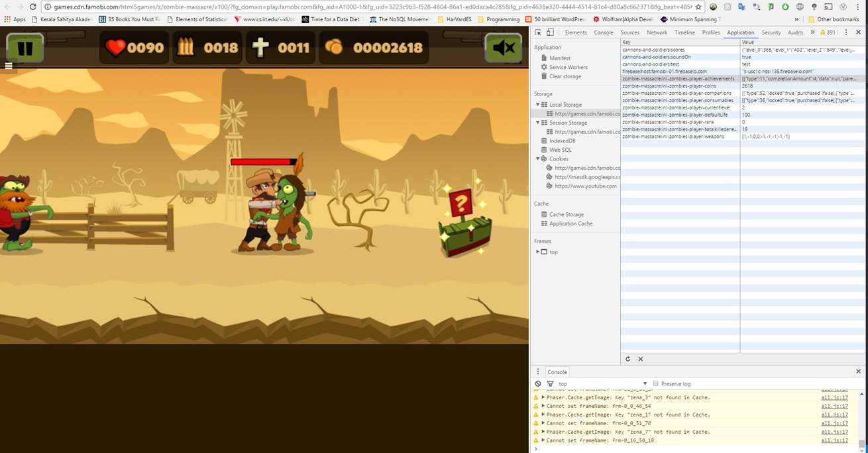Click the mystery question-mark crate in game
868x453 pixels.
464,226
